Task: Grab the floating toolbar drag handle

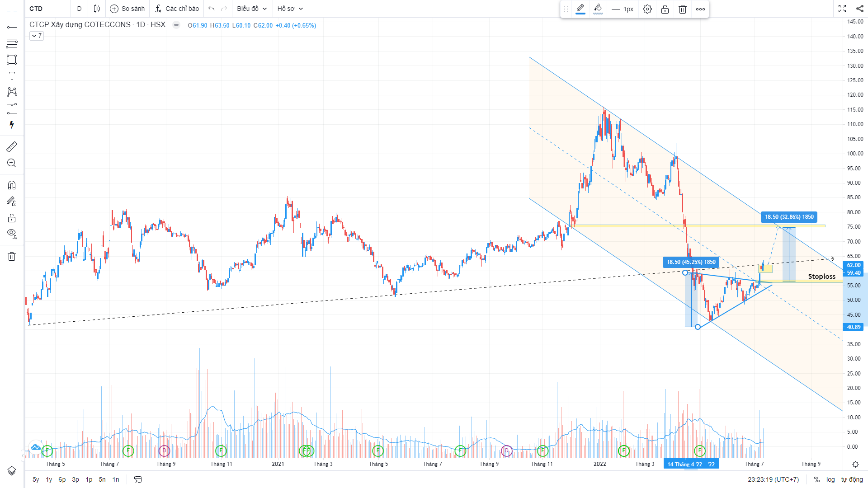Action: pyautogui.click(x=566, y=9)
